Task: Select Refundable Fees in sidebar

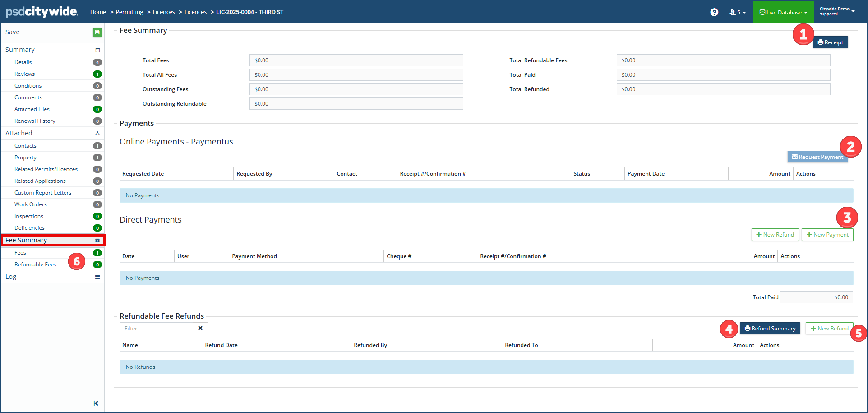Action: (35, 265)
